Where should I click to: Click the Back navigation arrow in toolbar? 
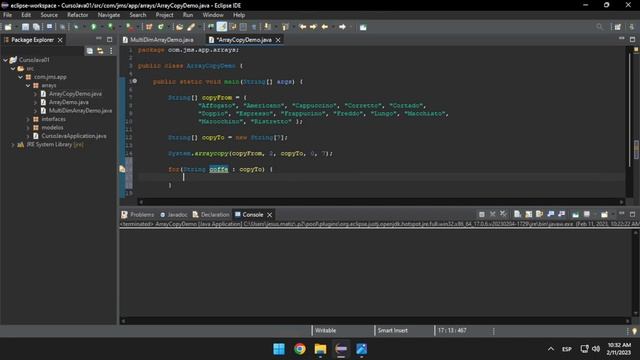(325, 27)
